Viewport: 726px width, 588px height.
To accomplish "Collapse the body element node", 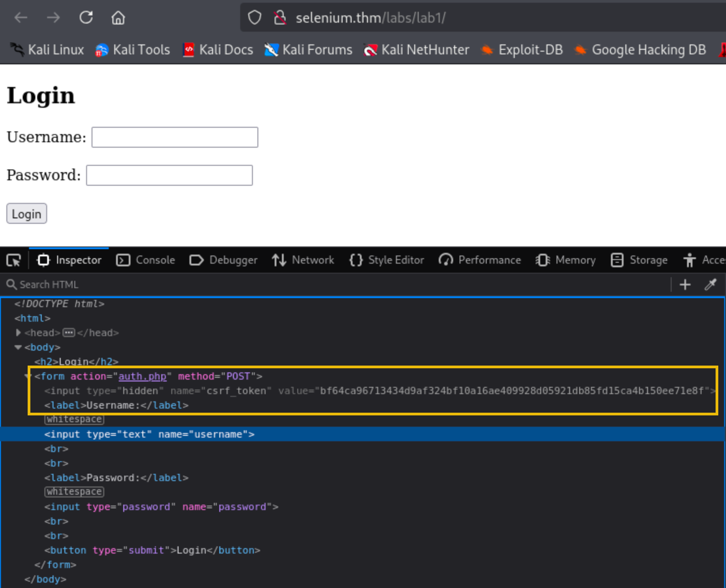I will [18, 347].
